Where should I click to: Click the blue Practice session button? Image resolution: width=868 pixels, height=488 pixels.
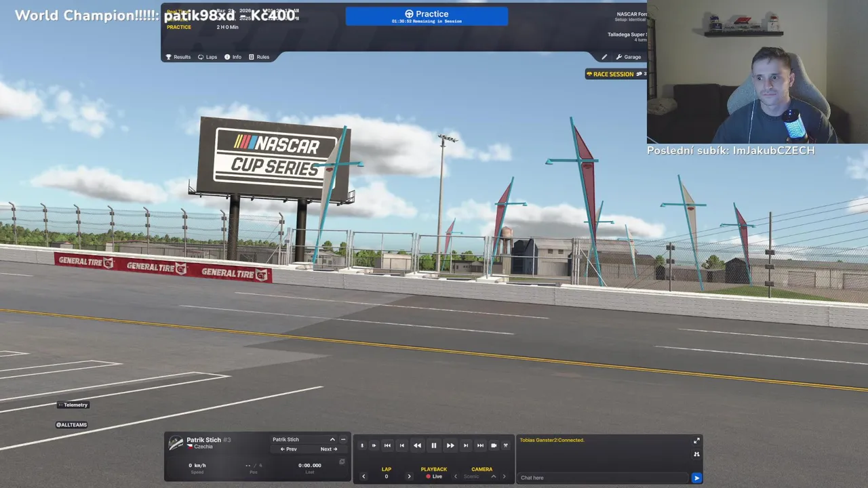(x=427, y=16)
